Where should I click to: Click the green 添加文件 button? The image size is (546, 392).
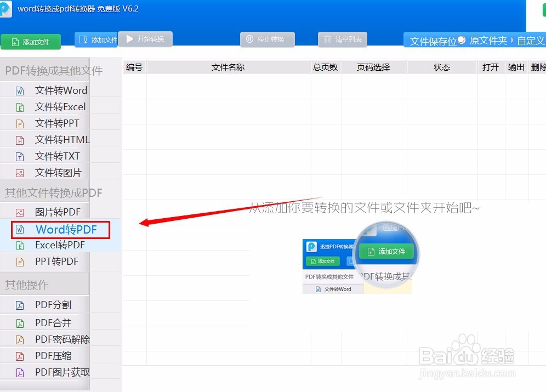tap(31, 42)
